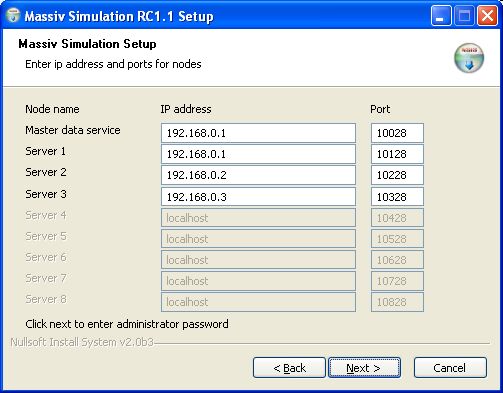Click the Server 1 IP address field
This screenshot has width=503, height=393.
[258, 154]
